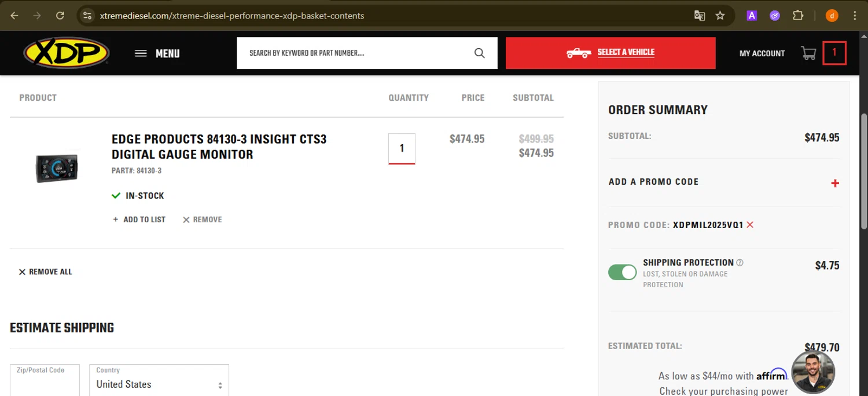Image resolution: width=868 pixels, height=396 pixels.
Task: Click the quantity field showing 1
Action: click(402, 149)
